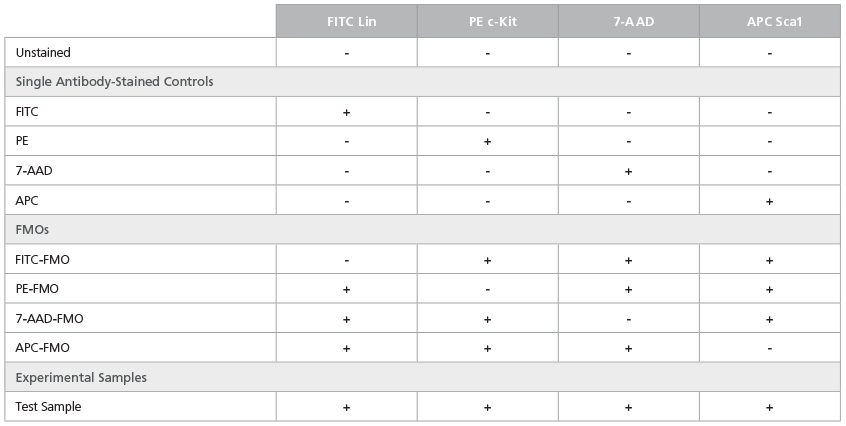Click the APC-FMO row label
This screenshot has height=426, width=846.
[43, 348]
